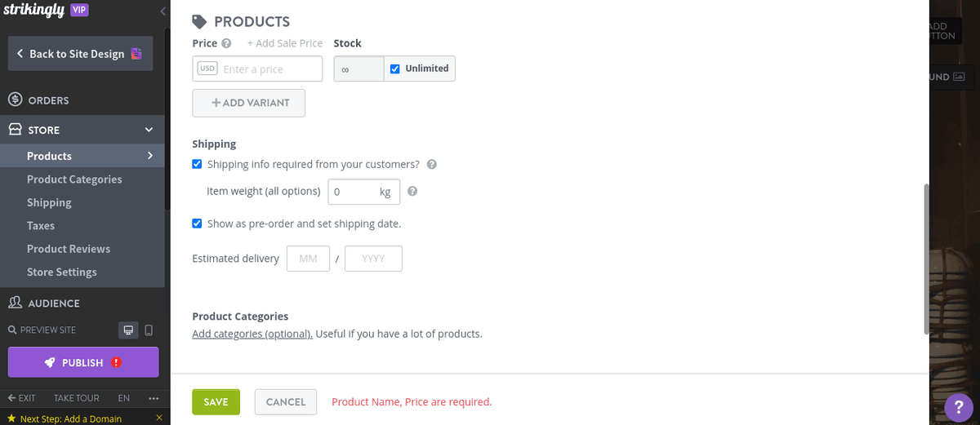Click the page vertical scrollbar

[925, 257]
